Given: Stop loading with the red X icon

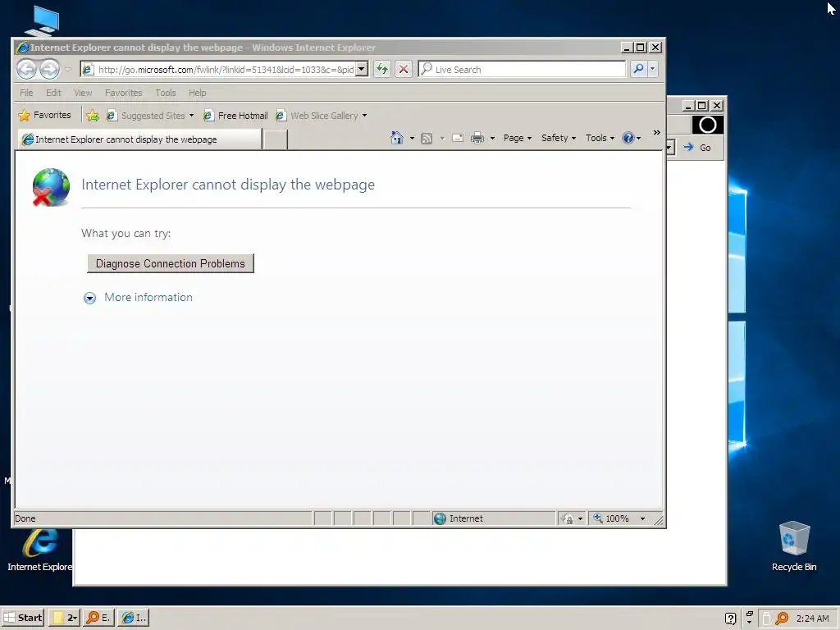Looking at the screenshot, I should (x=404, y=69).
